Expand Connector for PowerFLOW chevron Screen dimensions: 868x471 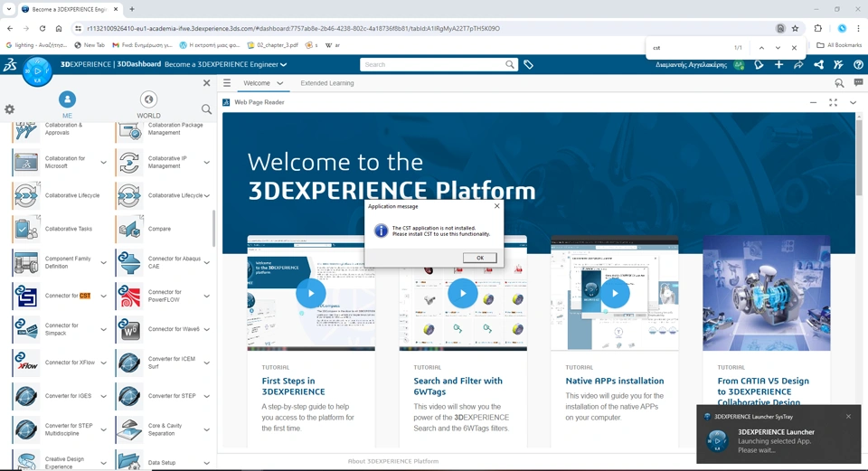coord(206,297)
